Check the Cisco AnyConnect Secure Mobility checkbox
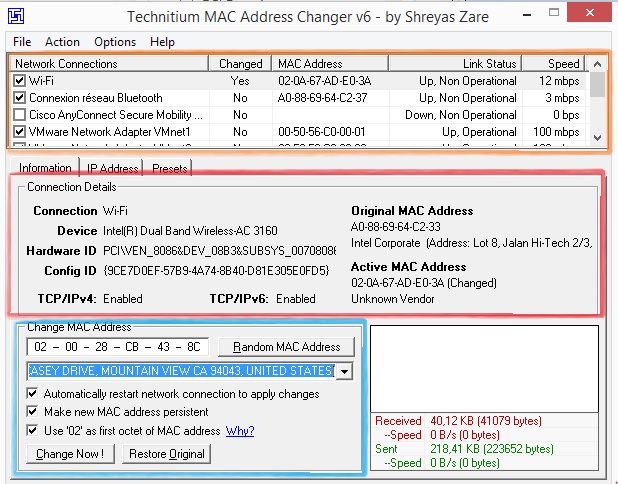 19,115
